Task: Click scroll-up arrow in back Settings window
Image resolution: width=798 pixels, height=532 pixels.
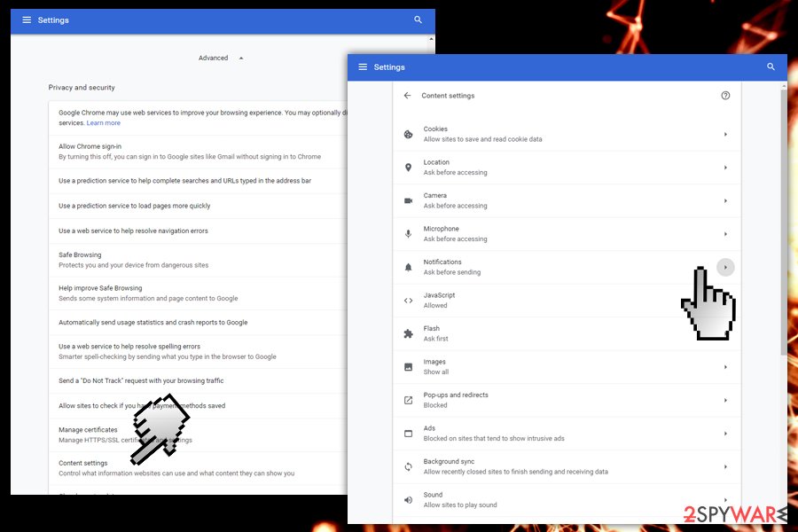Action: tap(432, 39)
